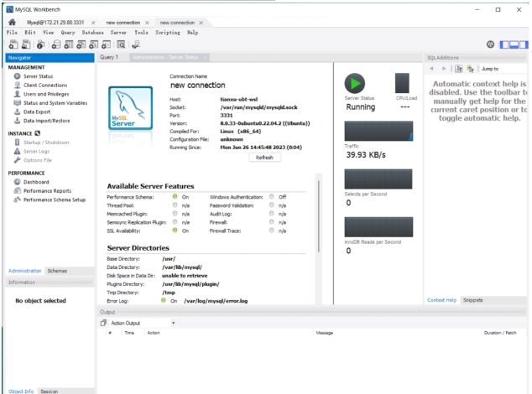Screen dimensions: 532x394
Task: Click the InnoDB Reads per Second graph
Action: (x=378, y=227)
